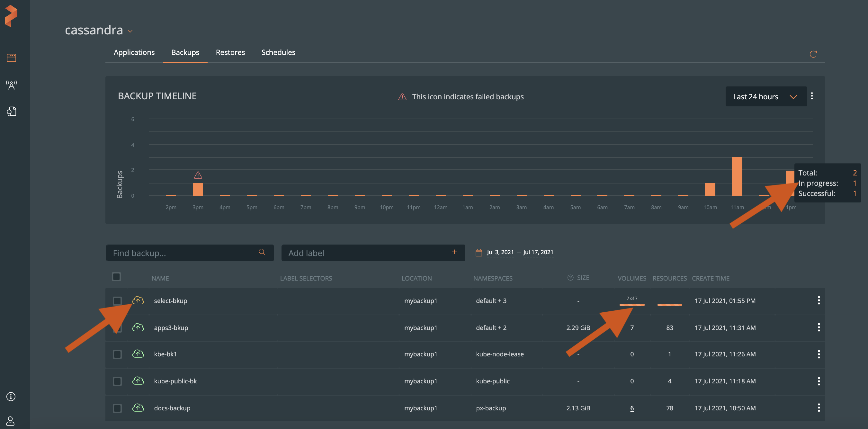Select the select-bkup row checkbox

(x=117, y=300)
